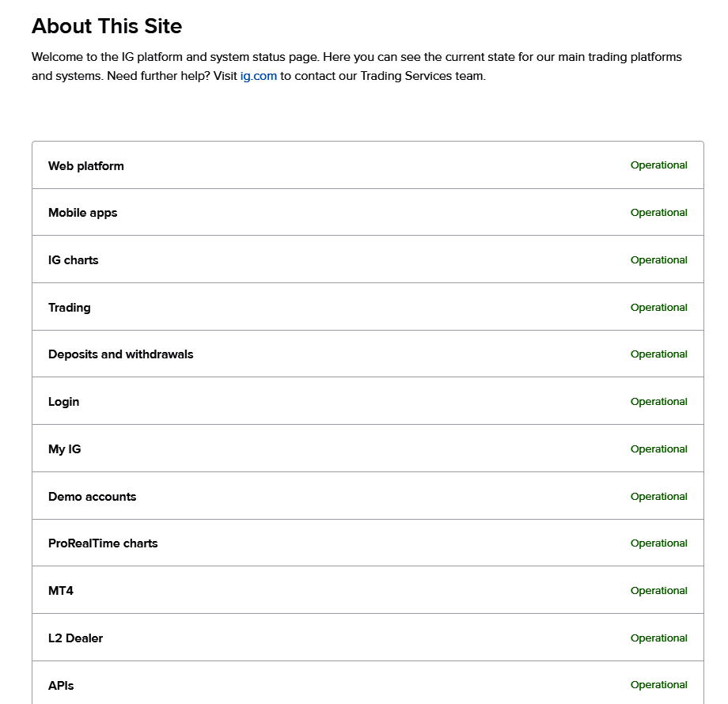Click Operational status for Mobile apps
This screenshot has height=704, width=728.
click(658, 213)
